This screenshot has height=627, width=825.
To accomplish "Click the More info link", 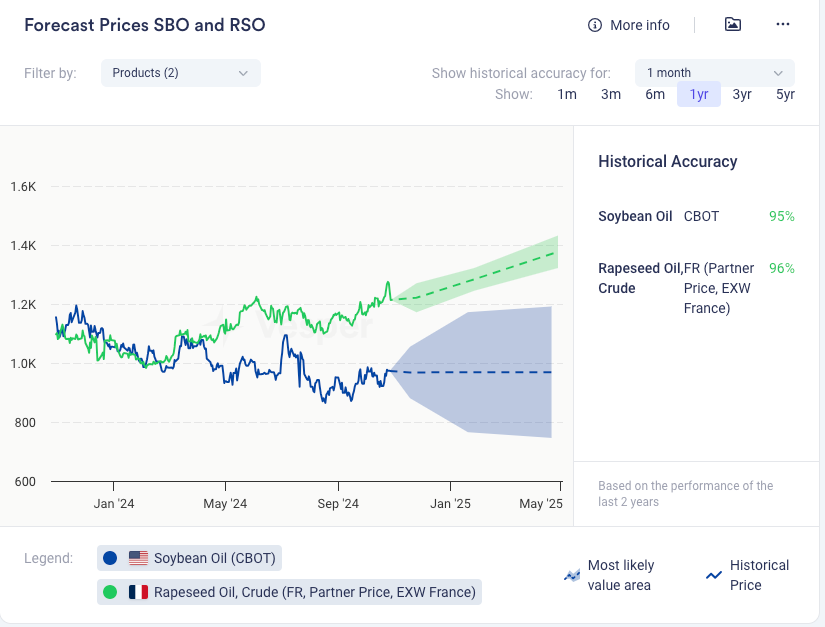I will click(x=640, y=25).
